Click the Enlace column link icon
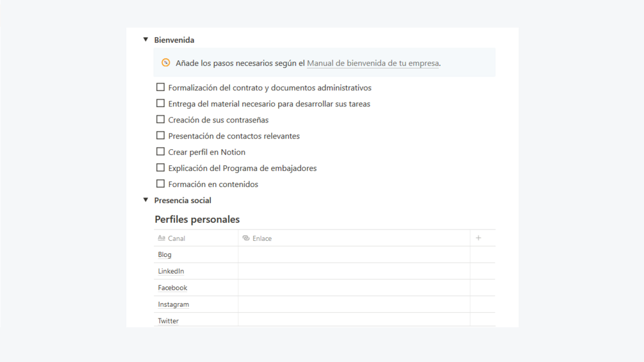The width and height of the screenshot is (644, 362). tap(246, 238)
